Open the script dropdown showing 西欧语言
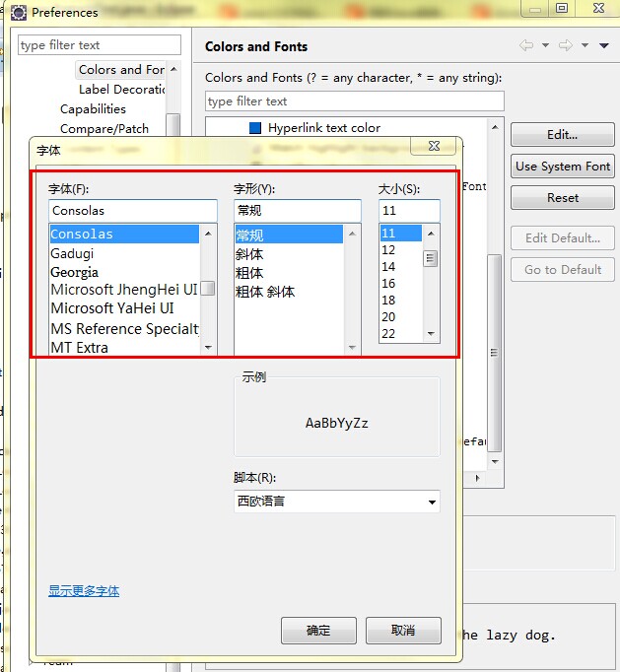 point(336,502)
